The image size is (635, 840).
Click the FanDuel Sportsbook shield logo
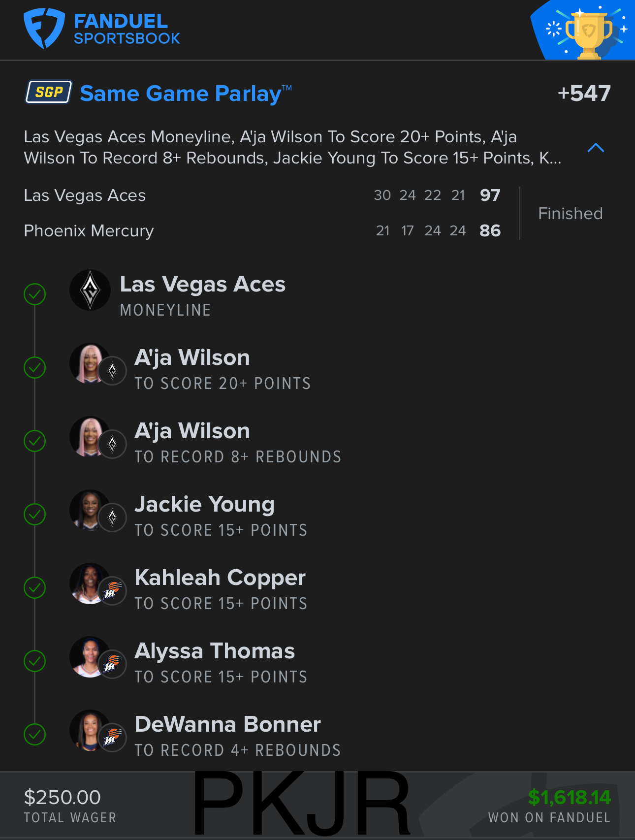click(x=44, y=28)
